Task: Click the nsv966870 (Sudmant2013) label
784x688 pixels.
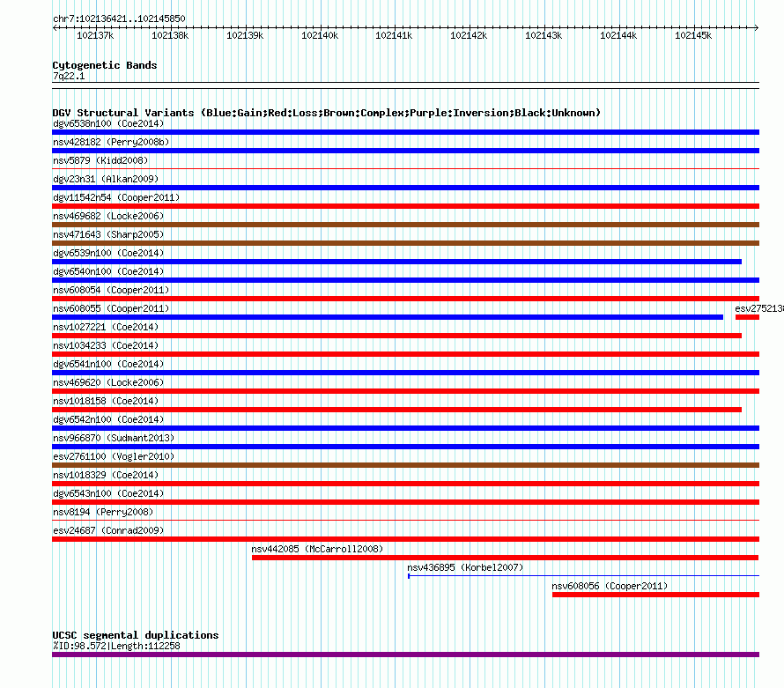Action: point(114,438)
